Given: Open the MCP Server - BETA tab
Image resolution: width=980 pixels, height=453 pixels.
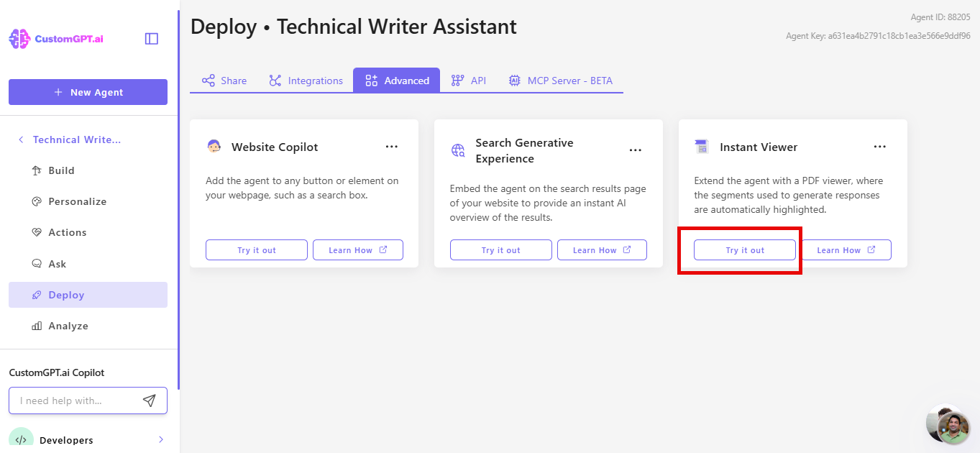Looking at the screenshot, I should pos(560,81).
